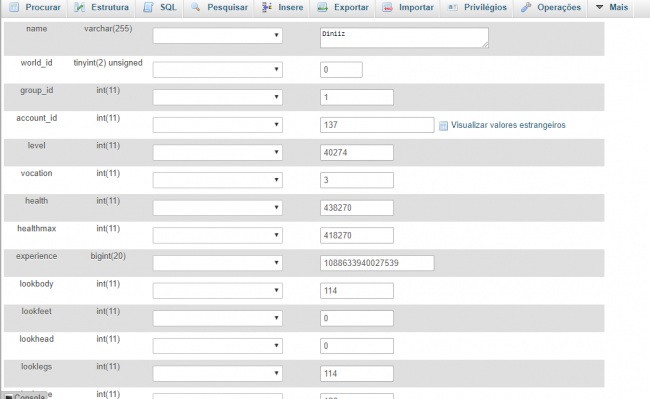Screen dimensions: 650x399
Task: Open function dropdown for lookbody row
Action: tap(218, 290)
